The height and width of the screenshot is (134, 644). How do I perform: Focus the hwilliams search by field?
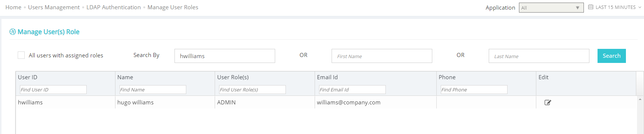(x=225, y=56)
